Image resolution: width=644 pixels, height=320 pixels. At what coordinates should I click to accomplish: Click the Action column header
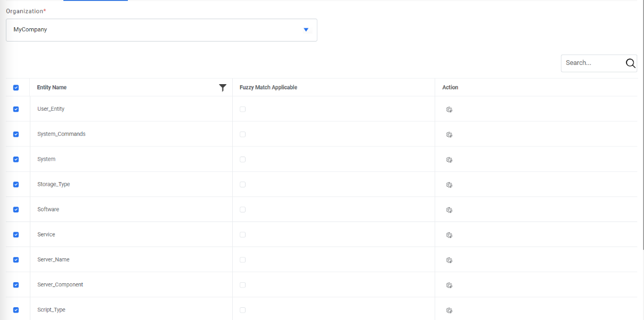[450, 87]
